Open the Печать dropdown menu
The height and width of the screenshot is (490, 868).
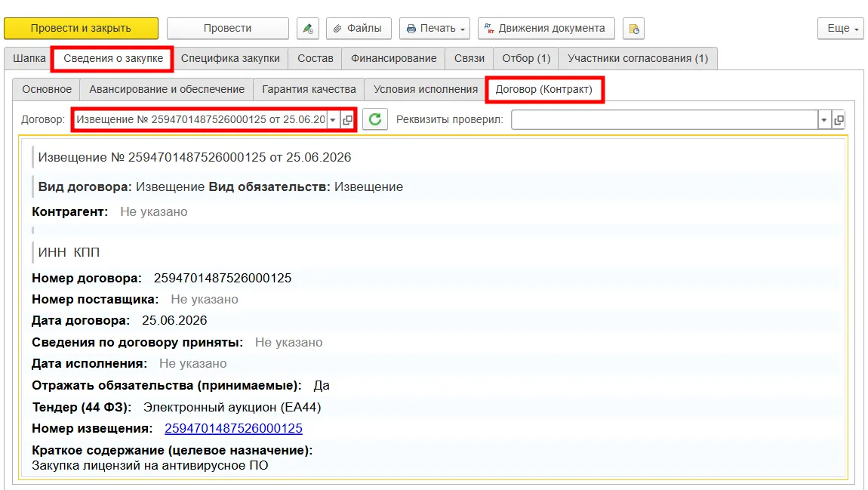click(x=435, y=28)
